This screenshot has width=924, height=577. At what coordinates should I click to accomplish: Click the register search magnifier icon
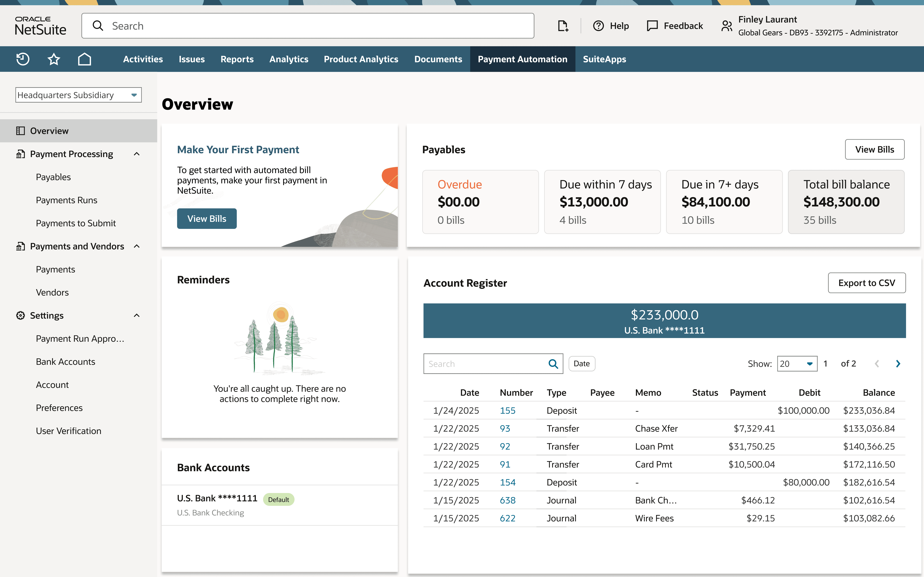(553, 364)
